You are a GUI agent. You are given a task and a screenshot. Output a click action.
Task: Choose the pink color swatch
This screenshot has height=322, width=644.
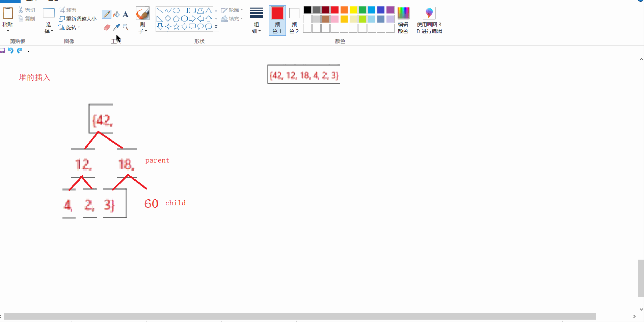335,19
